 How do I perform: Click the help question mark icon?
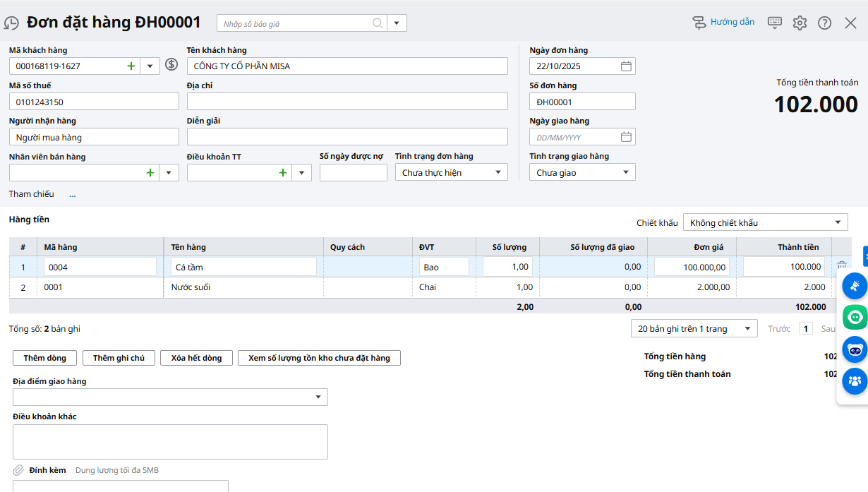click(824, 23)
